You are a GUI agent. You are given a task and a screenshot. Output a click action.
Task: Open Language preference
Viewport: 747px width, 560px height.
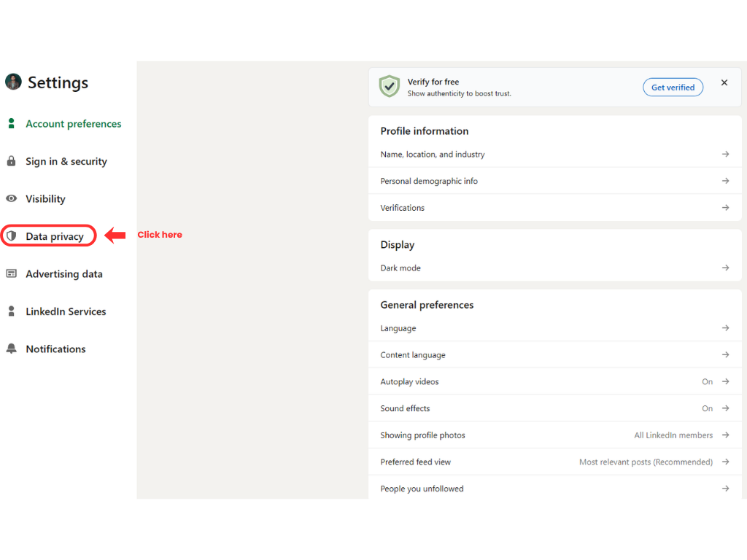(554, 328)
